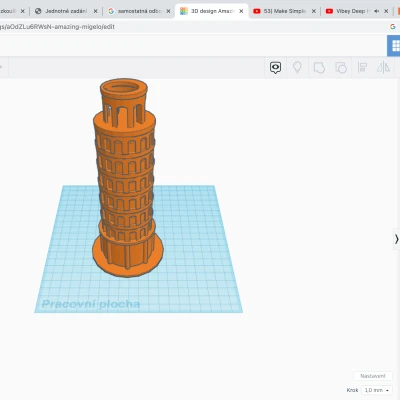
Task: Open the 3D design grid view button
Action: 395,46
